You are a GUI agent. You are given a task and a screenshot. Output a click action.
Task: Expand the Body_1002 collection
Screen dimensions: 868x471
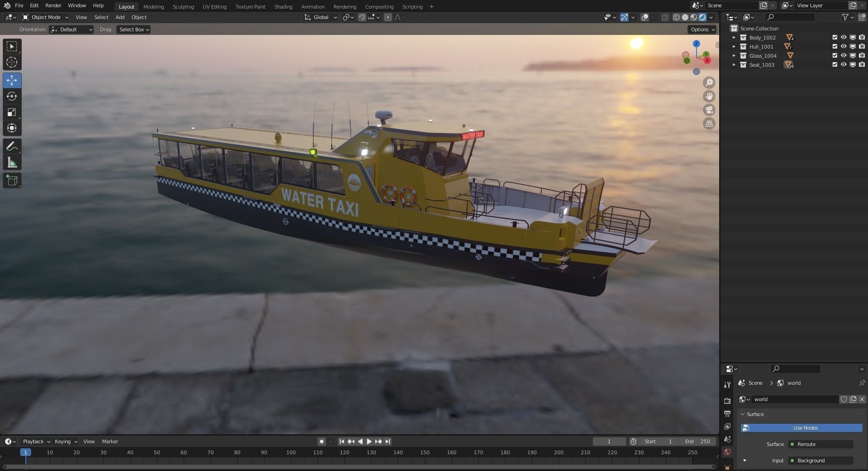click(734, 38)
